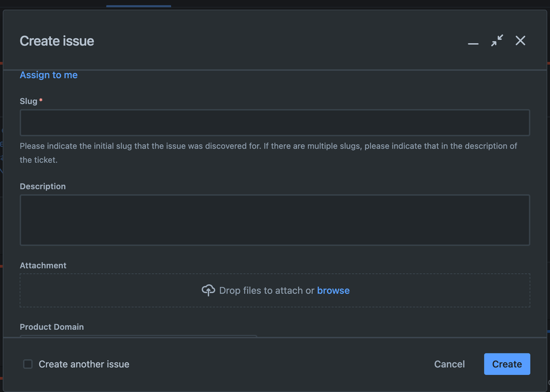
Task: Click the Assign to me link
Action: click(48, 75)
